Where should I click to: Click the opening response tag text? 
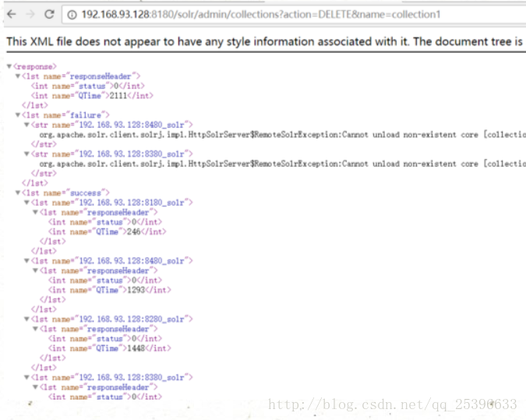click(x=35, y=66)
